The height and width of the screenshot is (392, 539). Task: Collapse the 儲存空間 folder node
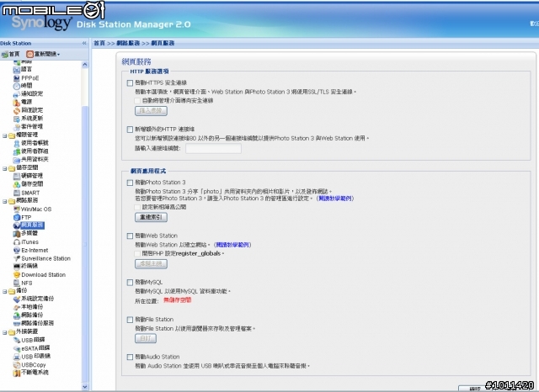pos(4,168)
